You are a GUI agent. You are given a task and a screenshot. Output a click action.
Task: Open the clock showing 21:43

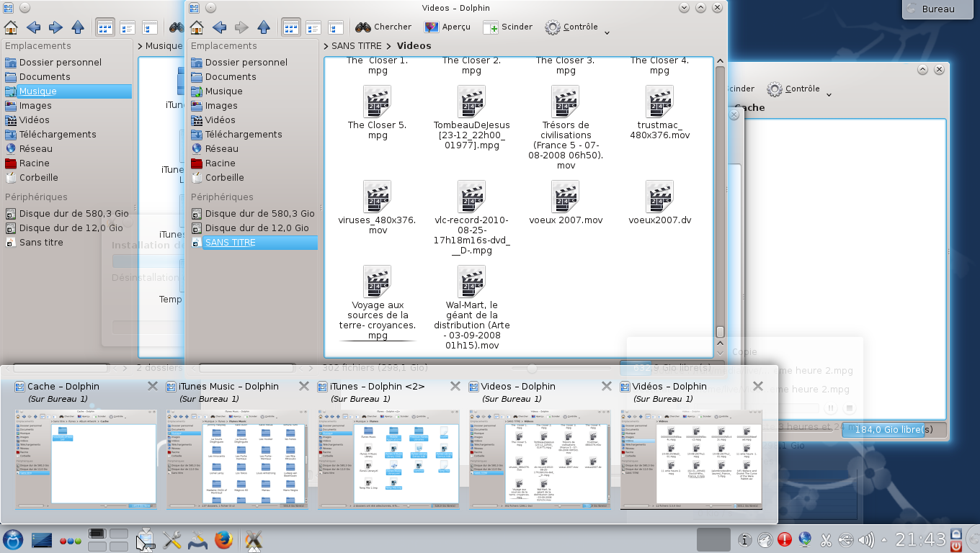coord(919,539)
